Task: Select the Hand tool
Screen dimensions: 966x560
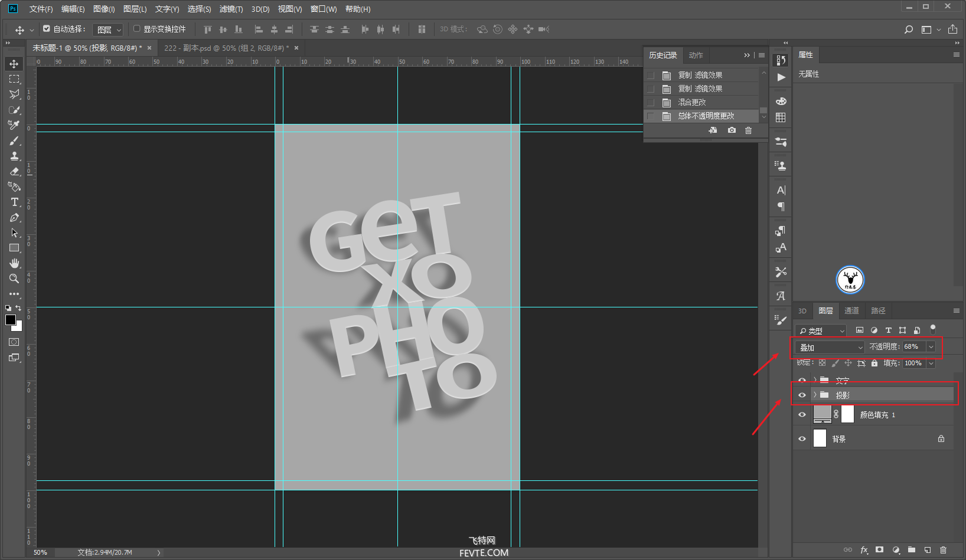Action: (14, 263)
